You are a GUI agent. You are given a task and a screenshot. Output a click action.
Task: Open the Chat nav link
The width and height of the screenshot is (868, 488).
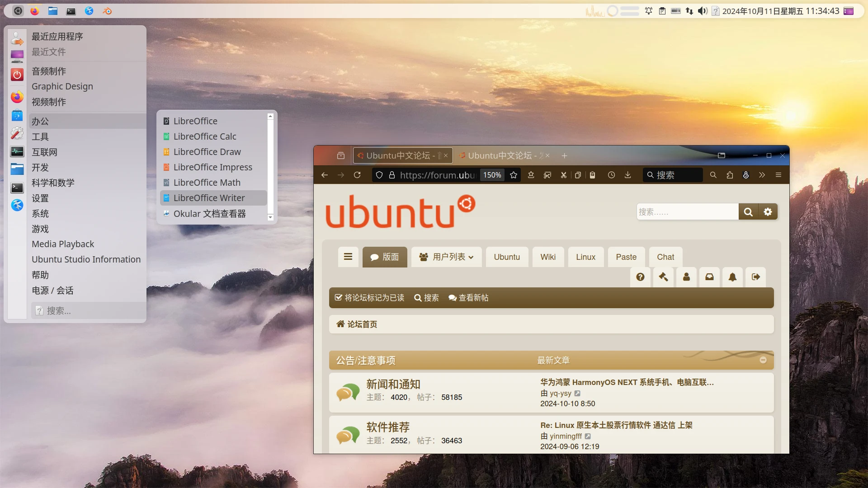pyautogui.click(x=665, y=257)
